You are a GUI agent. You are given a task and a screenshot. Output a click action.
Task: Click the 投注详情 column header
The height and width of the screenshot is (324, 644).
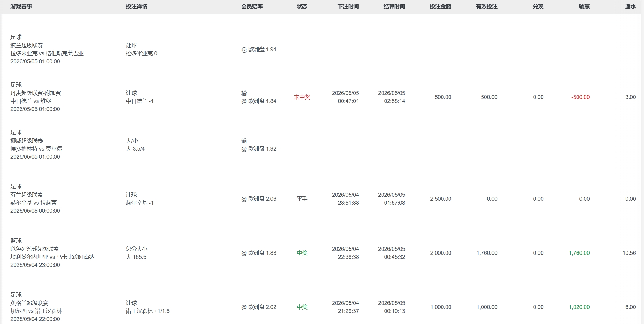(137, 6)
